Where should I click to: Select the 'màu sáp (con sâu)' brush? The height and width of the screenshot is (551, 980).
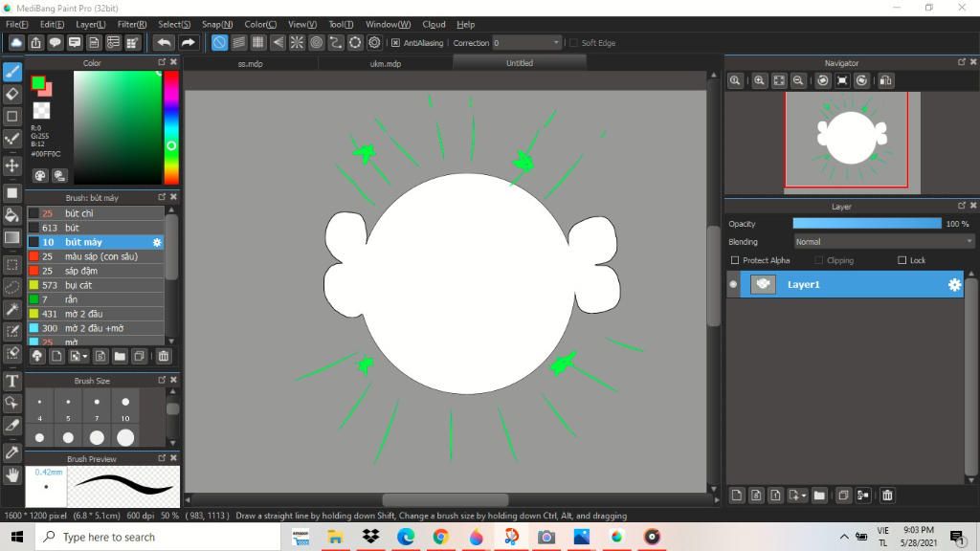[96, 256]
